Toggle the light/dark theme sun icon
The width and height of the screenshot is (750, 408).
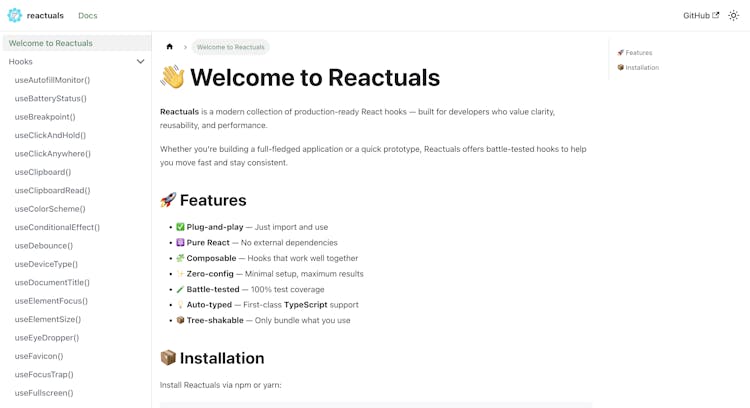[733, 15]
